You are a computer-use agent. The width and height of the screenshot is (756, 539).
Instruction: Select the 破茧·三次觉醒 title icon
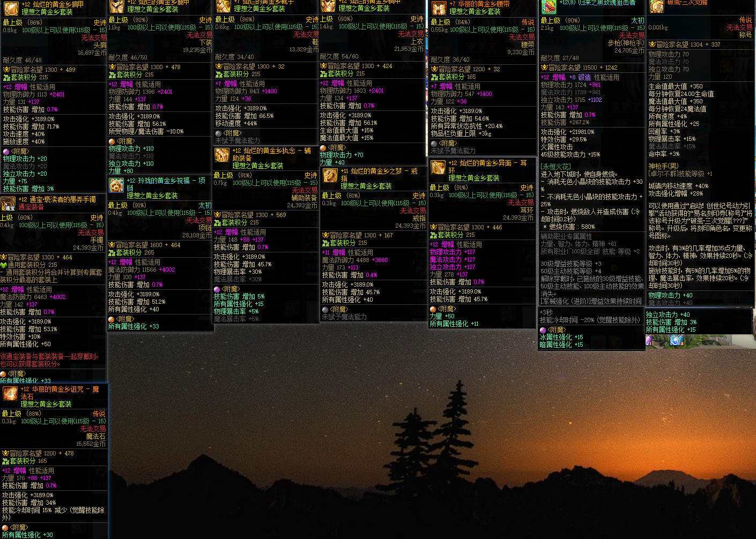pyautogui.click(x=657, y=6)
